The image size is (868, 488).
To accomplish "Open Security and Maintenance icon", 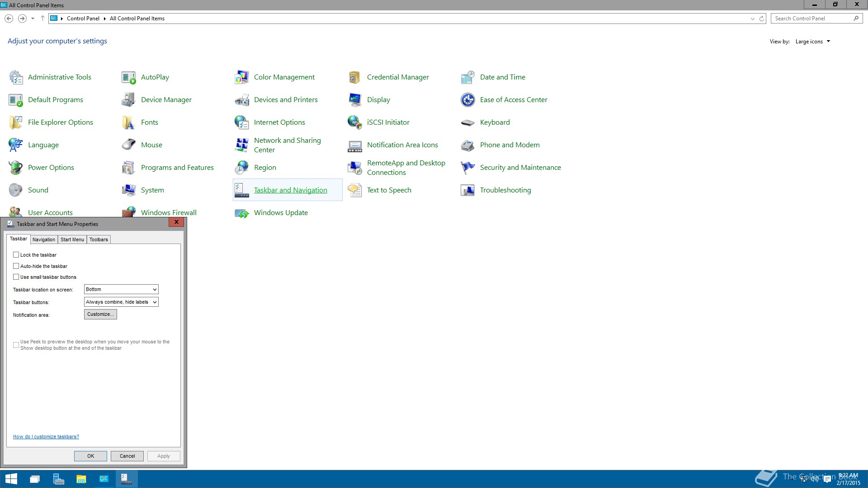I will coord(468,168).
